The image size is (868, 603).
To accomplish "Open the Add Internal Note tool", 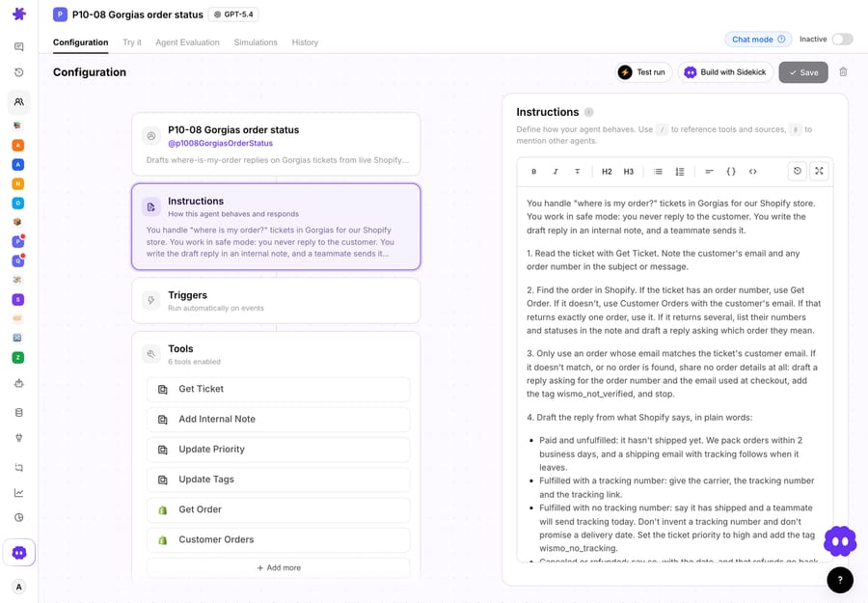I will [279, 419].
